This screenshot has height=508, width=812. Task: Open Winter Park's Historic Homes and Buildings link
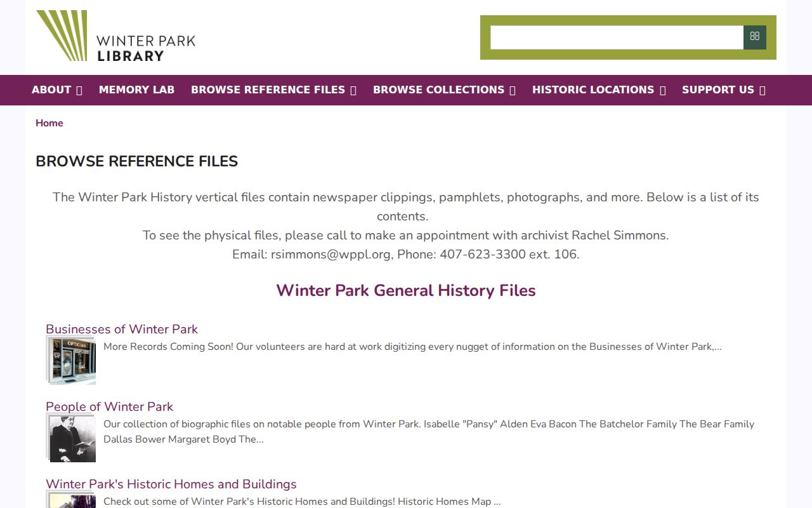tap(171, 484)
